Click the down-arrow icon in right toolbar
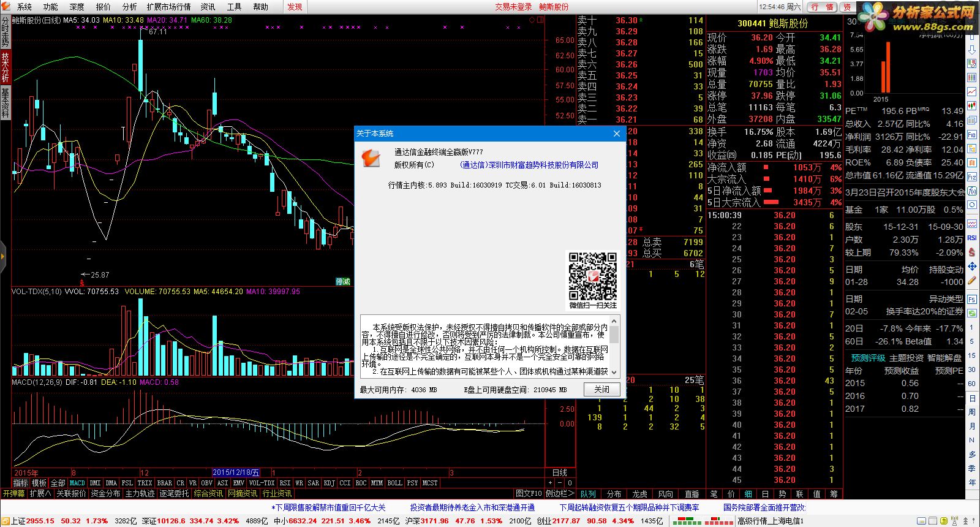This screenshot has width=980, height=527. click(x=972, y=50)
